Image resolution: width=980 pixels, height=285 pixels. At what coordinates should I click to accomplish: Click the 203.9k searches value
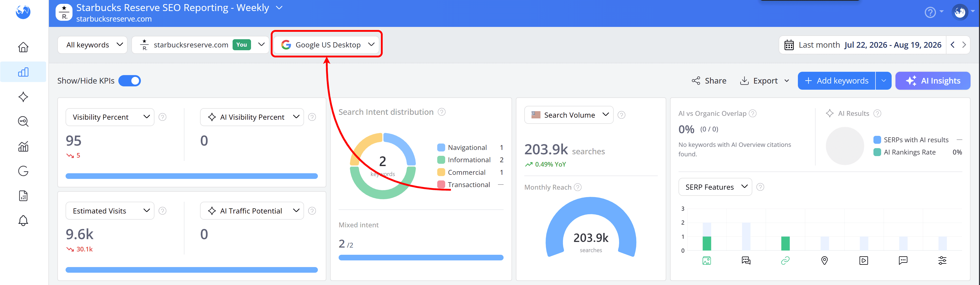click(x=565, y=150)
